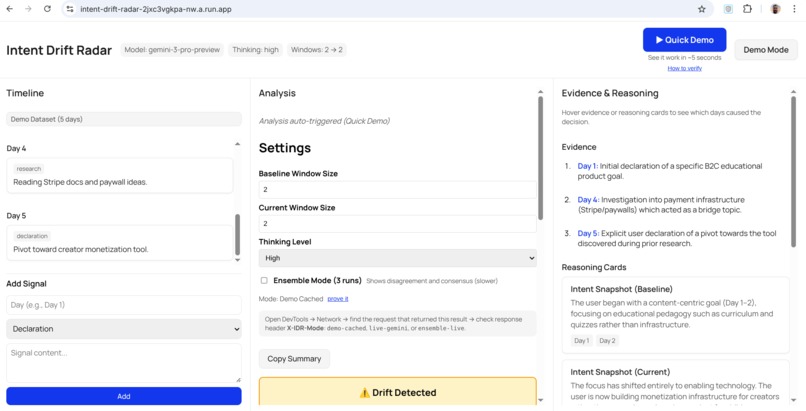
Task: Start the Quick Demo
Action: 684,40
